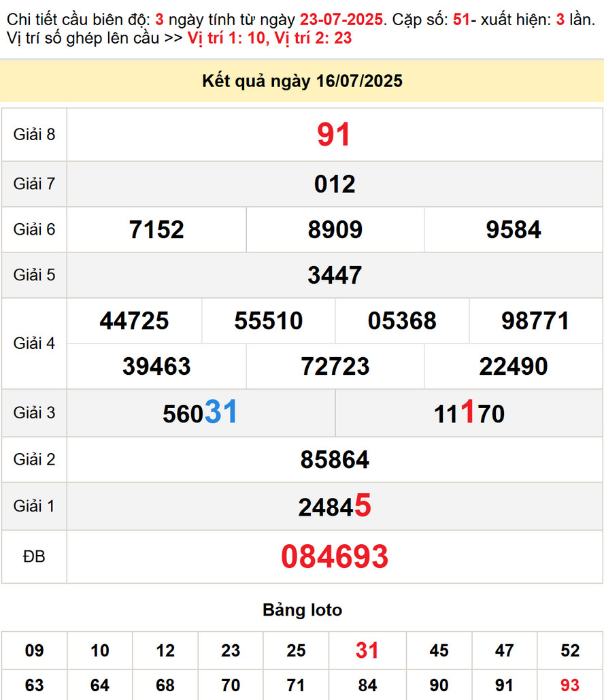Click the red position text 'Vị trí 1: 10, Vị trí 2: 23'
The image size is (604, 700).
pyautogui.click(x=269, y=38)
